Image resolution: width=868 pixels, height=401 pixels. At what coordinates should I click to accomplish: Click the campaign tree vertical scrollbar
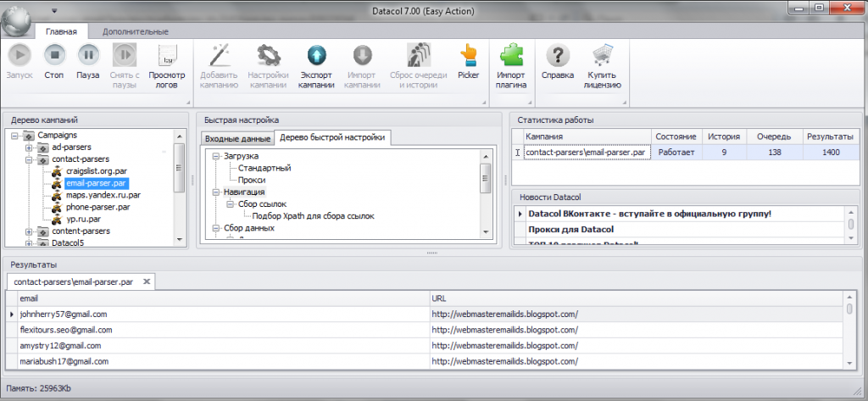click(x=179, y=187)
